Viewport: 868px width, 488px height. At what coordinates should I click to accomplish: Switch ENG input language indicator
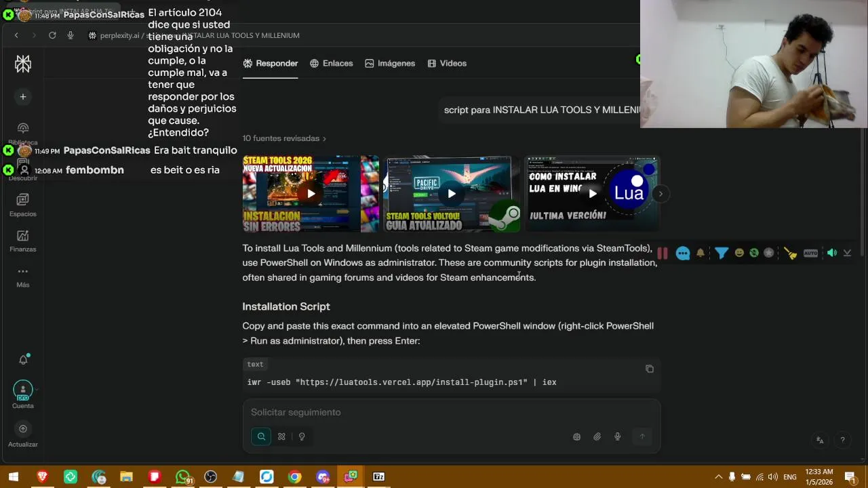[x=790, y=477]
